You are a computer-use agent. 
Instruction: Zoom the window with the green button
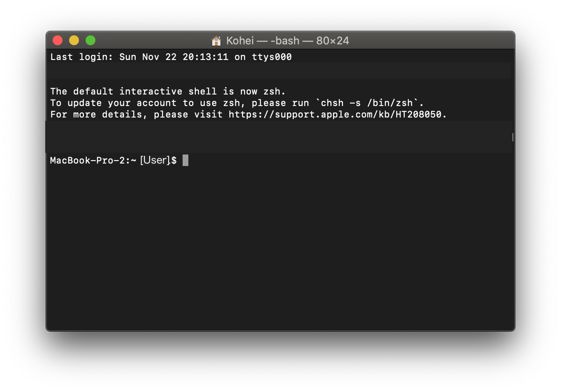pos(90,40)
